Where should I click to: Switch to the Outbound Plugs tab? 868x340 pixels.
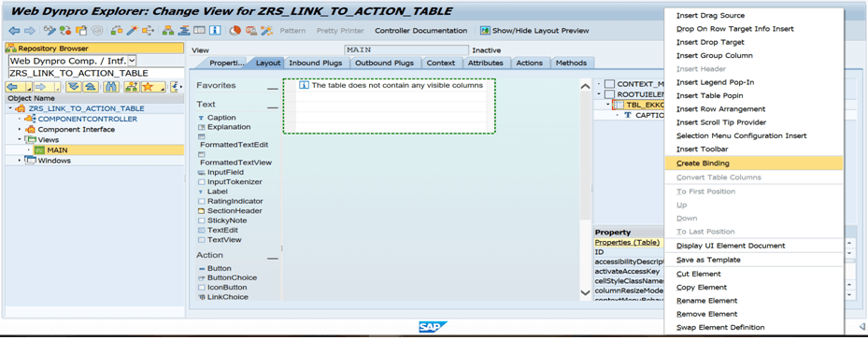click(384, 64)
